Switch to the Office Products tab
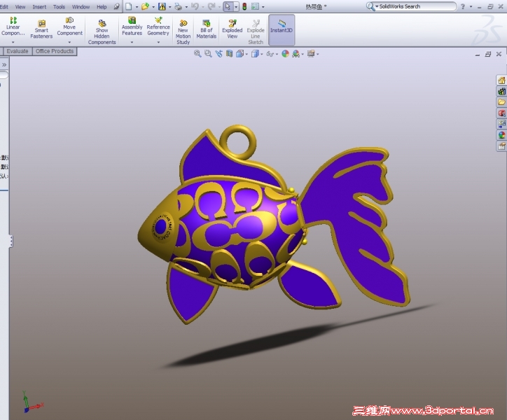This screenshot has height=420, width=507. 55,51
